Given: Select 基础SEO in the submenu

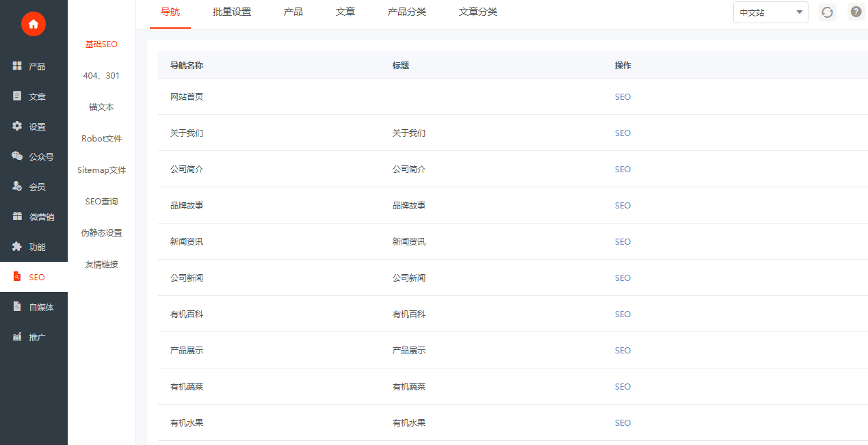Looking at the screenshot, I should (101, 44).
